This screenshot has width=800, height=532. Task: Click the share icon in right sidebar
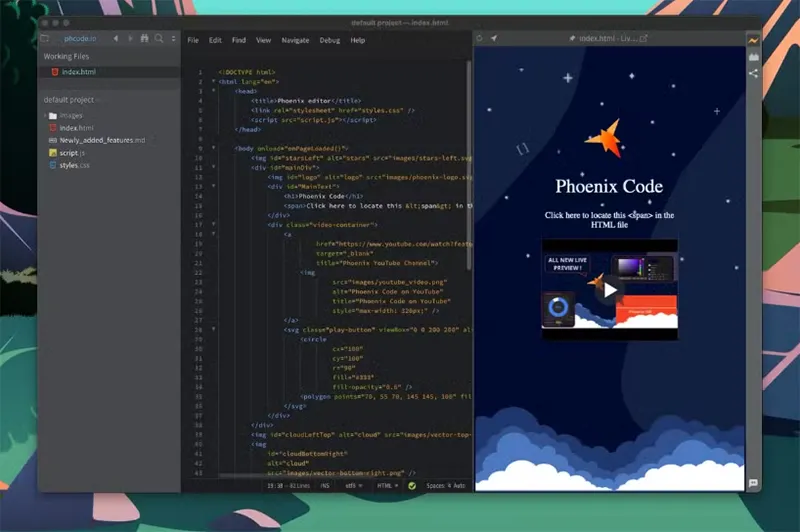pyautogui.click(x=753, y=73)
